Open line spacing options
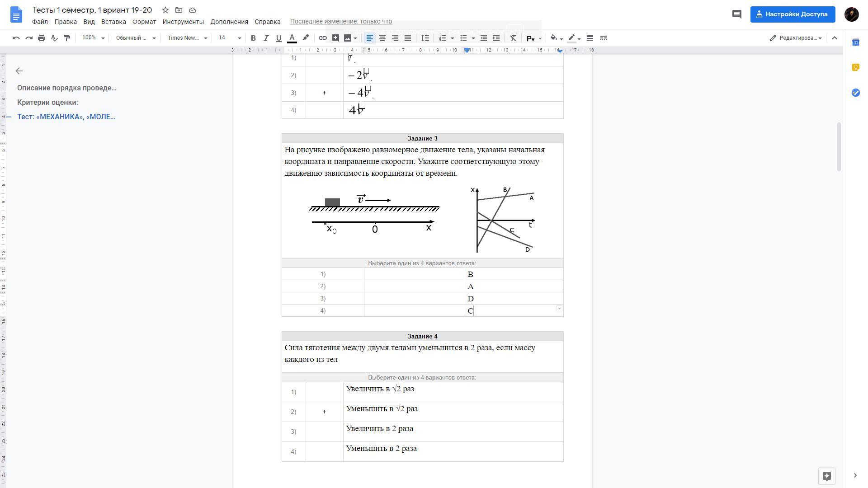Viewport: 868px width, 488px height. pyautogui.click(x=425, y=38)
